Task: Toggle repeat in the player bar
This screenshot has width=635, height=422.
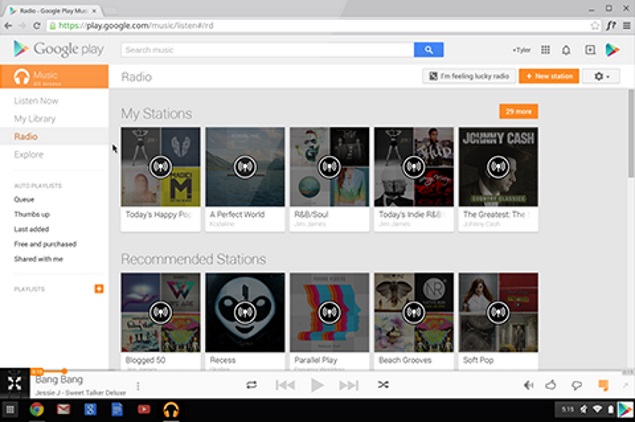Action: point(251,385)
